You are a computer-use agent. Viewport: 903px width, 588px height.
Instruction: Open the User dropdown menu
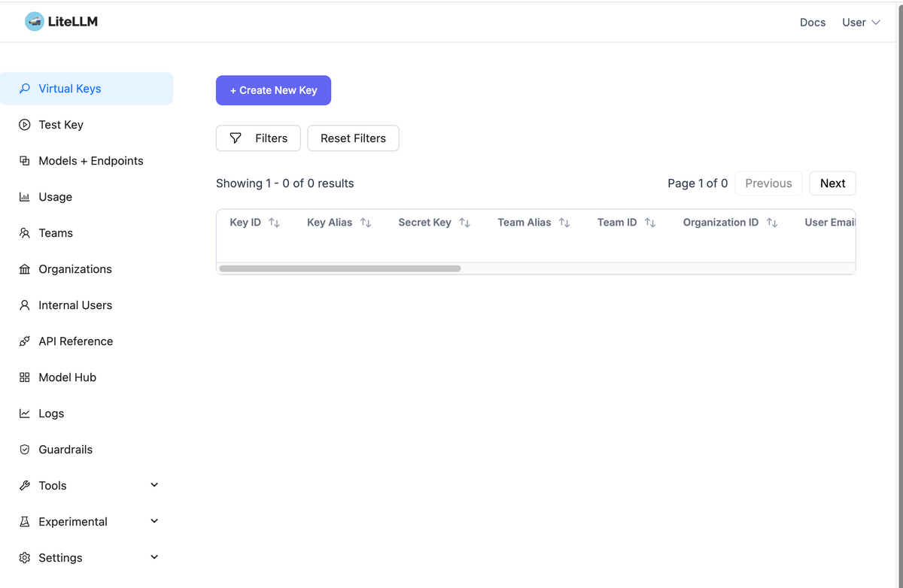pyautogui.click(x=860, y=22)
